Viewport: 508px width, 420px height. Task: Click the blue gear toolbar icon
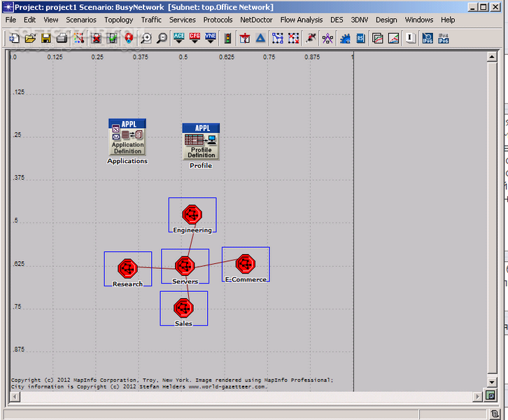345,38
